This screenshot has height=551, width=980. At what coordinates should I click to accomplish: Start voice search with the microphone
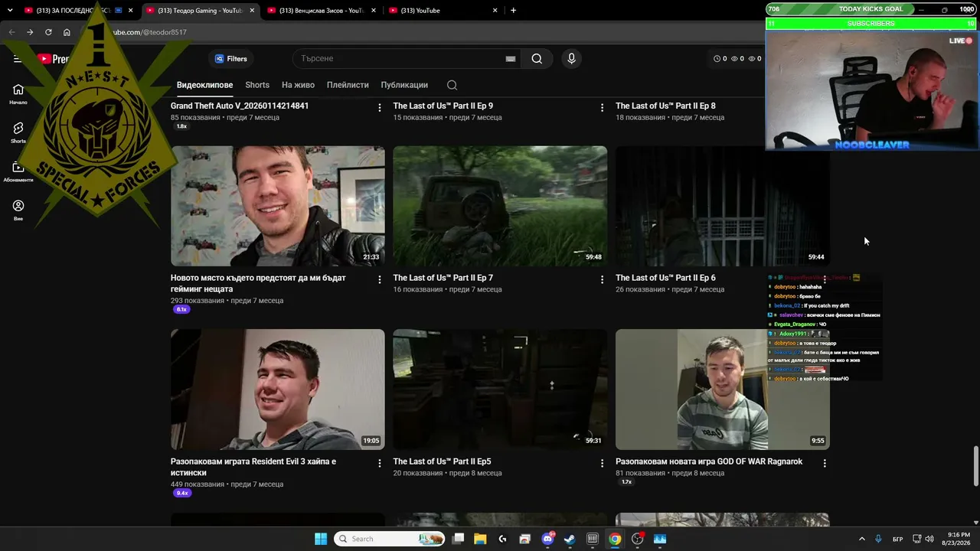[x=571, y=59]
